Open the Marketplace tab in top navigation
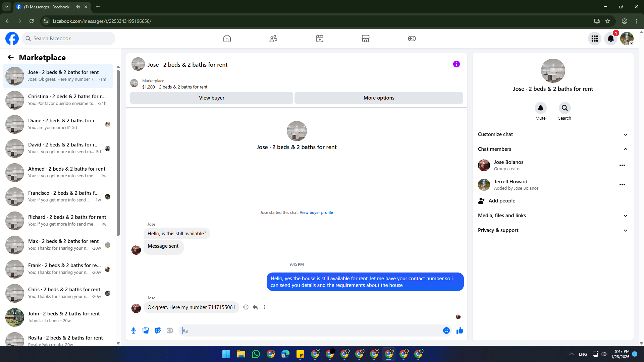Viewport: 644px width, 362px height. click(365, 39)
